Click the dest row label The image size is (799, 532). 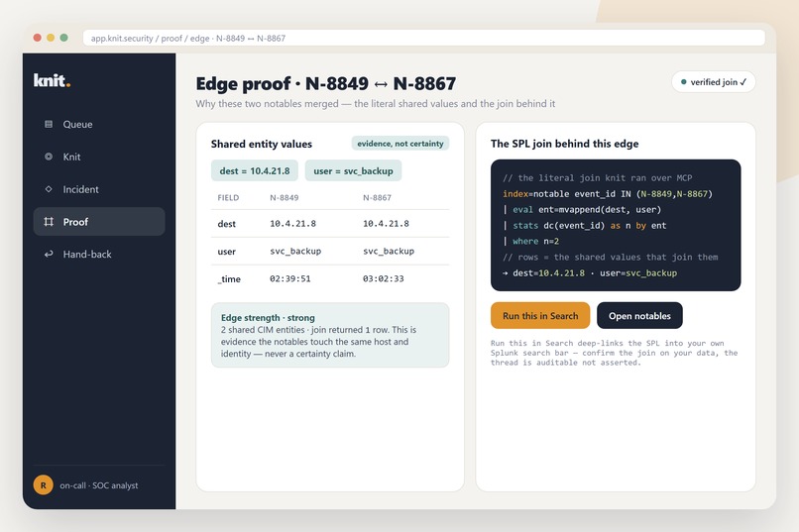point(227,224)
